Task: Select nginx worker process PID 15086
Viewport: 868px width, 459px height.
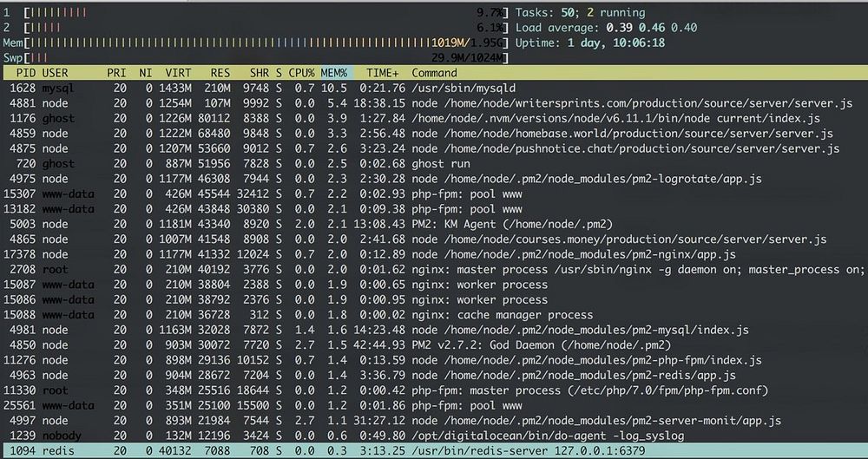Action: tap(434, 299)
